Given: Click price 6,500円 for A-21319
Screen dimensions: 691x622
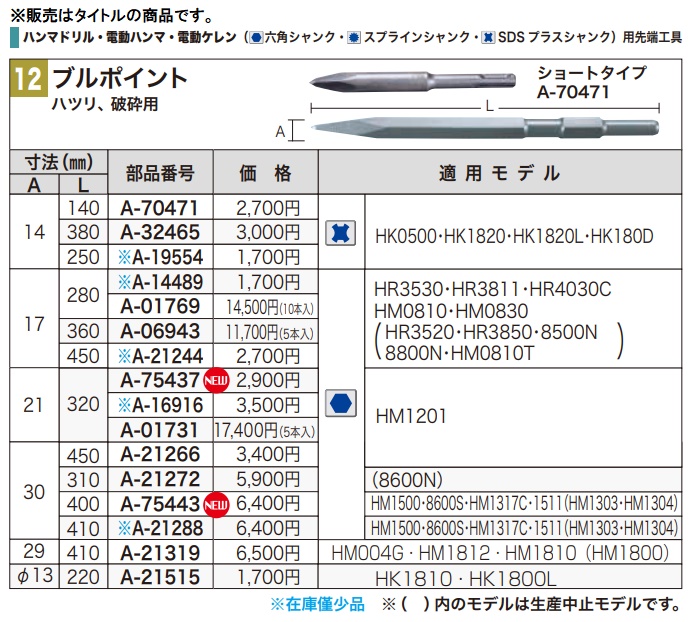Looking at the screenshot, I should point(268,554).
